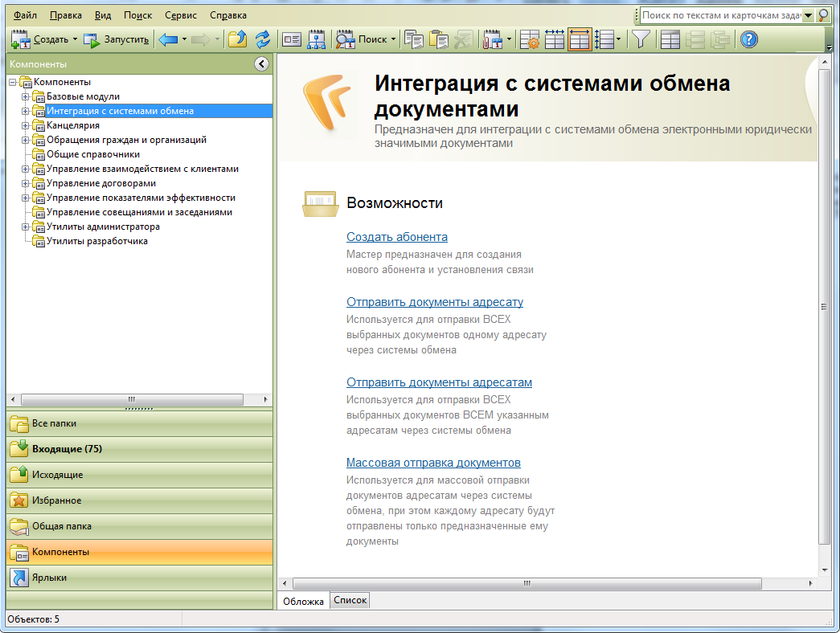840x633 pixels.
Task: Go back with the blue left arrow
Action: (168, 39)
